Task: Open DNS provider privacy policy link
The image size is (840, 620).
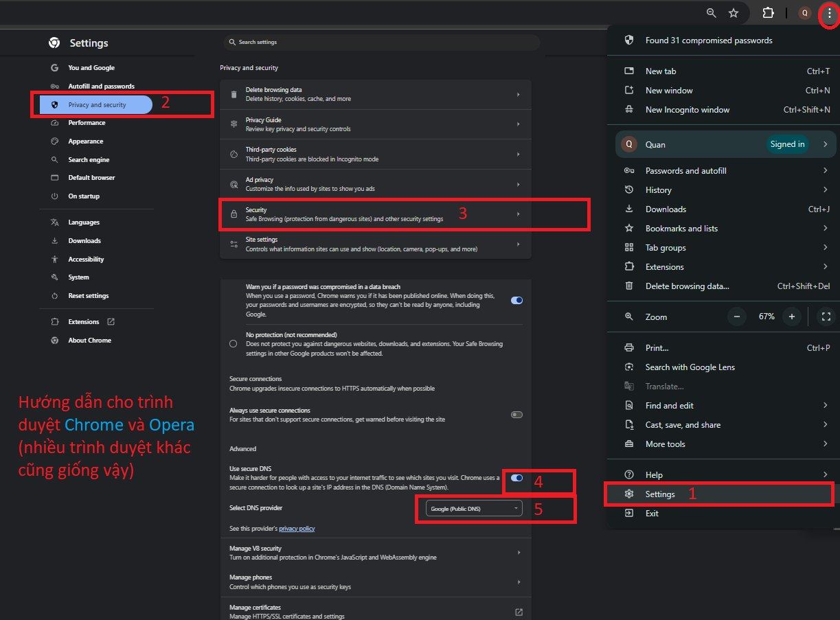Action: pos(297,529)
